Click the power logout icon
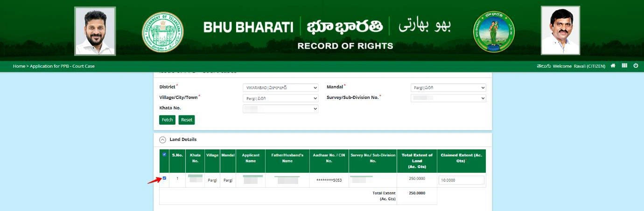This screenshot has height=211, width=644. pos(636,66)
